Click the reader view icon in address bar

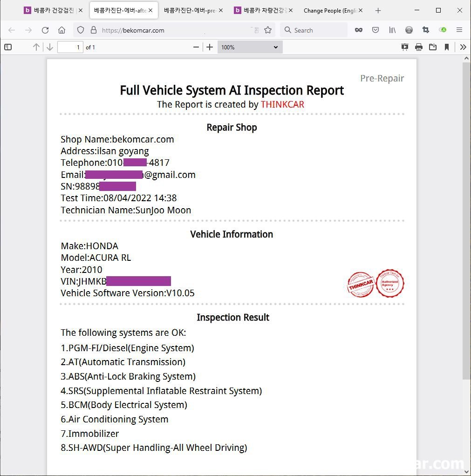click(x=256, y=30)
